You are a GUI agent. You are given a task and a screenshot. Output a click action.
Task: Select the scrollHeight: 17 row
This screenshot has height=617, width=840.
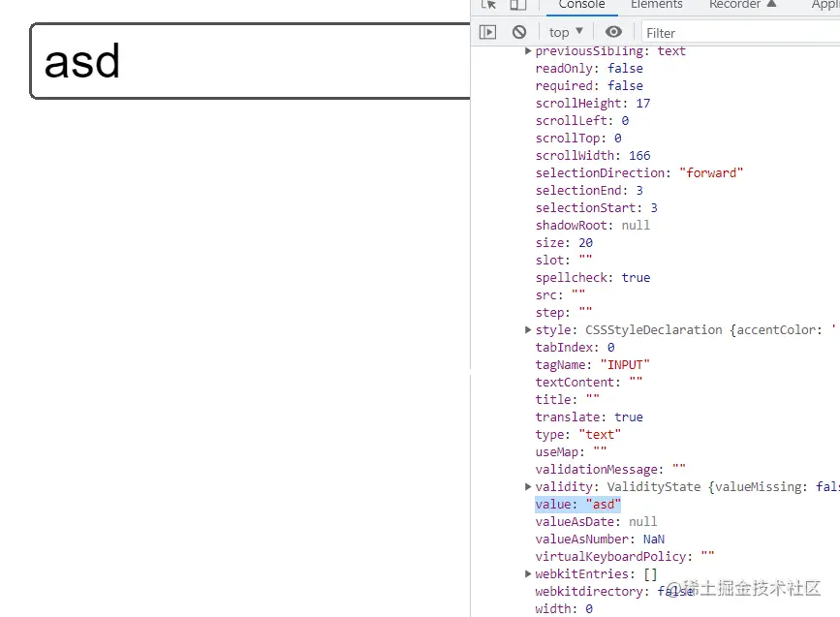click(593, 104)
